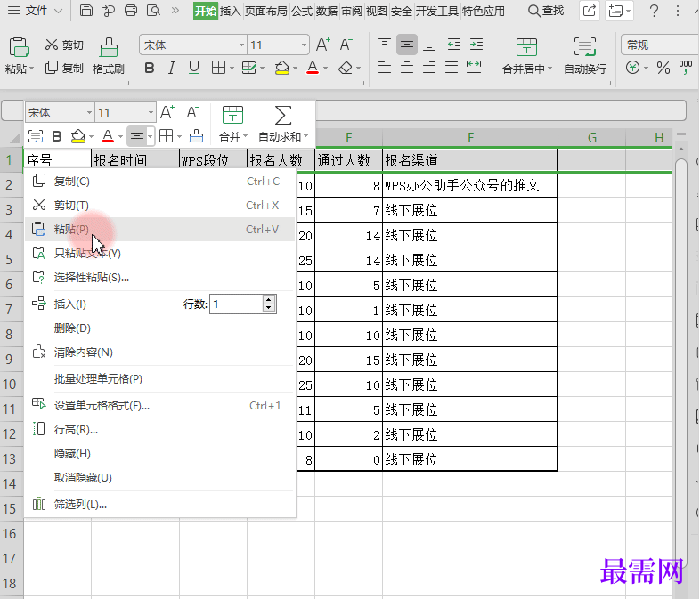Click the Save icon in the quick access bar
The width and height of the screenshot is (700, 599).
click(86, 11)
